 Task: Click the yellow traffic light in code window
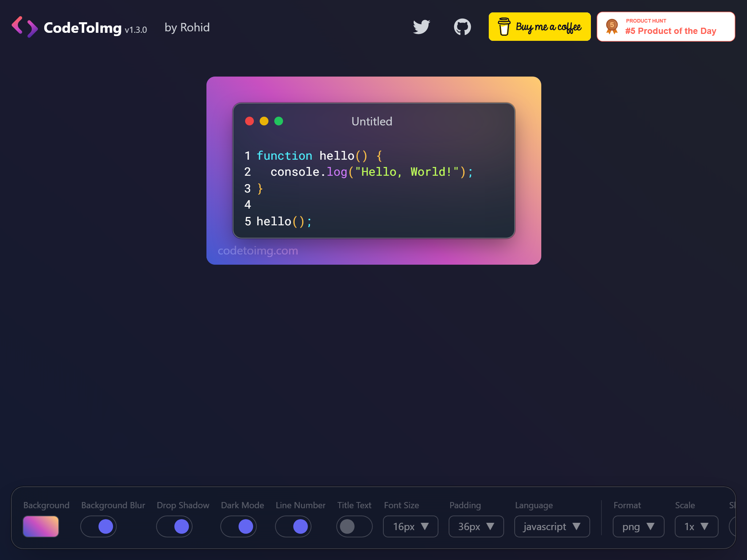(264, 121)
